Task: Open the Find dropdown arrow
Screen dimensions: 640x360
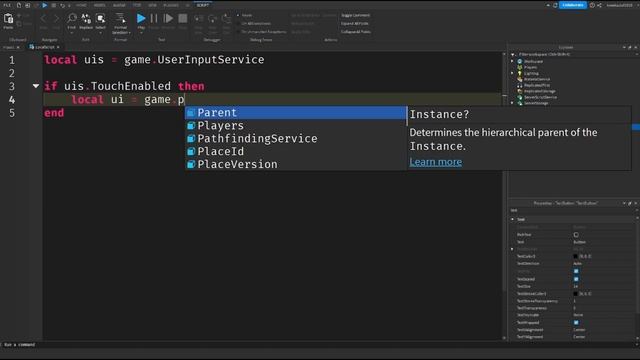Action: (x=72, y=32)
